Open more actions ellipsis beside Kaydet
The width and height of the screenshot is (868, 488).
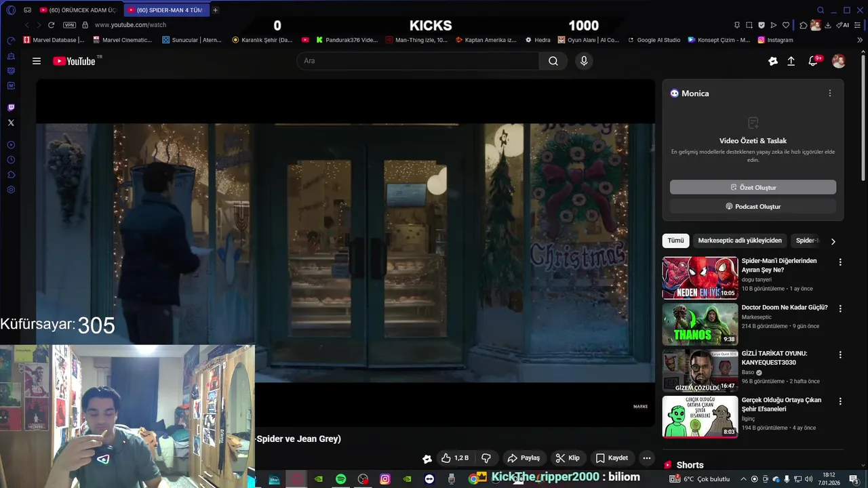pos(647,458)
